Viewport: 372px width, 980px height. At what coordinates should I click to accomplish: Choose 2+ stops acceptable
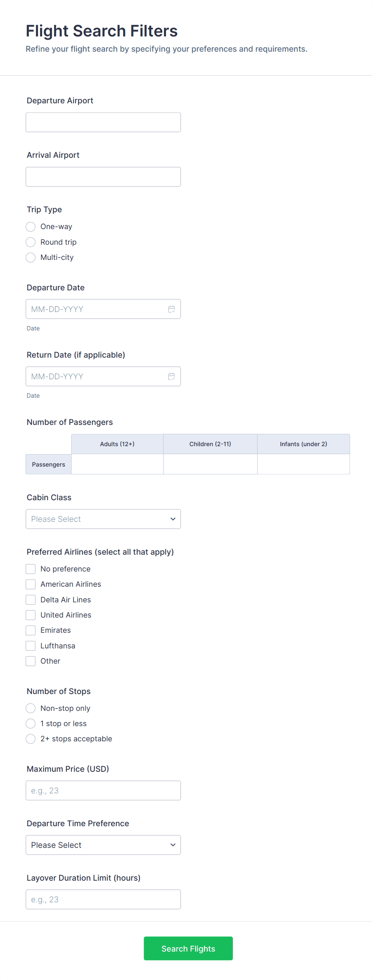31,739
